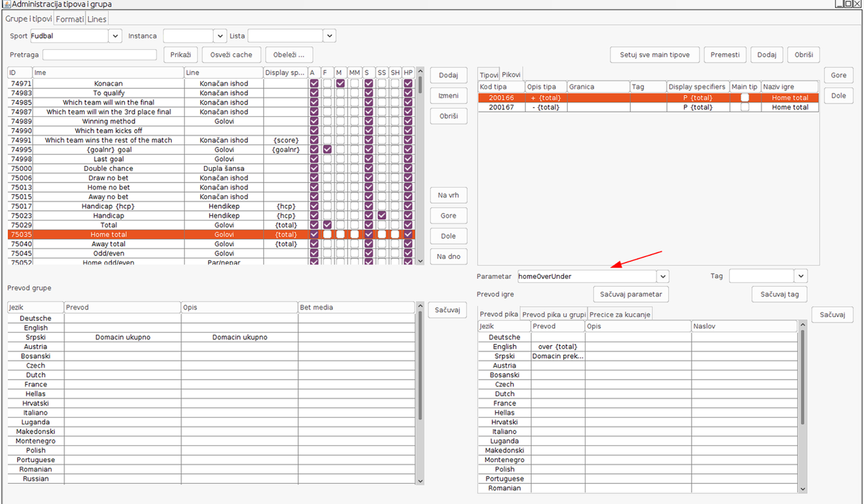Click the Ime column header
Screen dimensions: 864x504
(x=108, y=73)
